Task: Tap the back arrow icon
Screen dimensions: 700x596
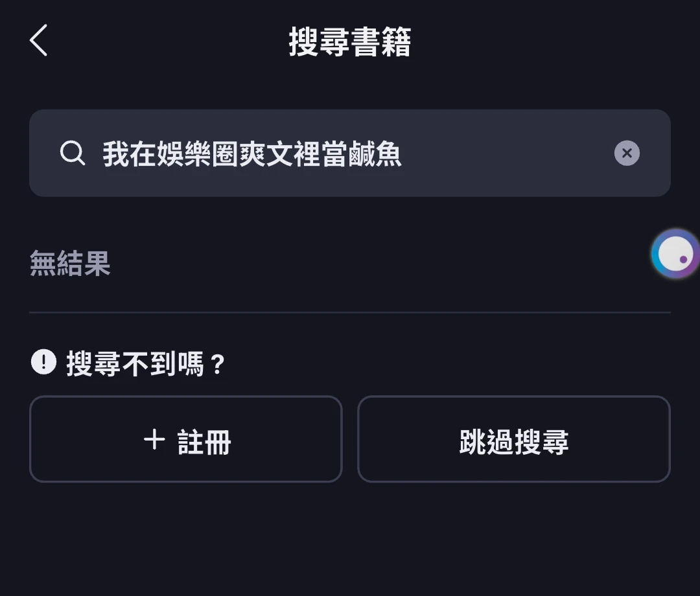Action: click(x=39, y=40)
